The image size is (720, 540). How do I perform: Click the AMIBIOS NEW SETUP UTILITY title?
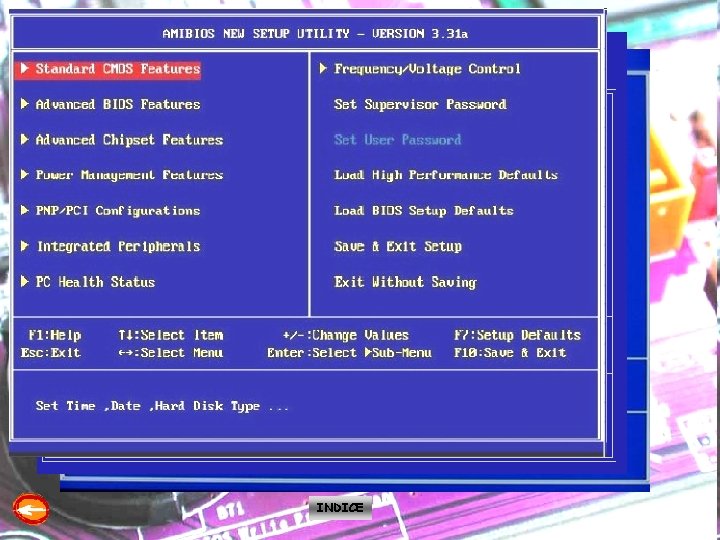(x=315, y=34)
